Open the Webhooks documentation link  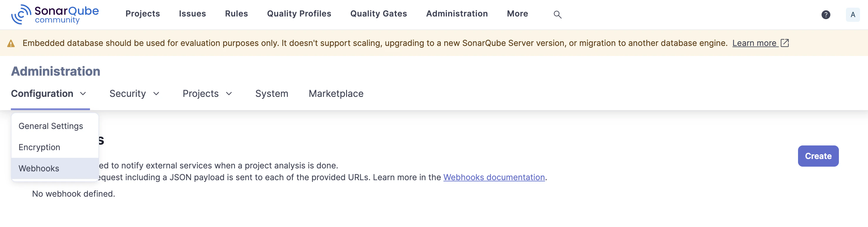tap(494, 177)
